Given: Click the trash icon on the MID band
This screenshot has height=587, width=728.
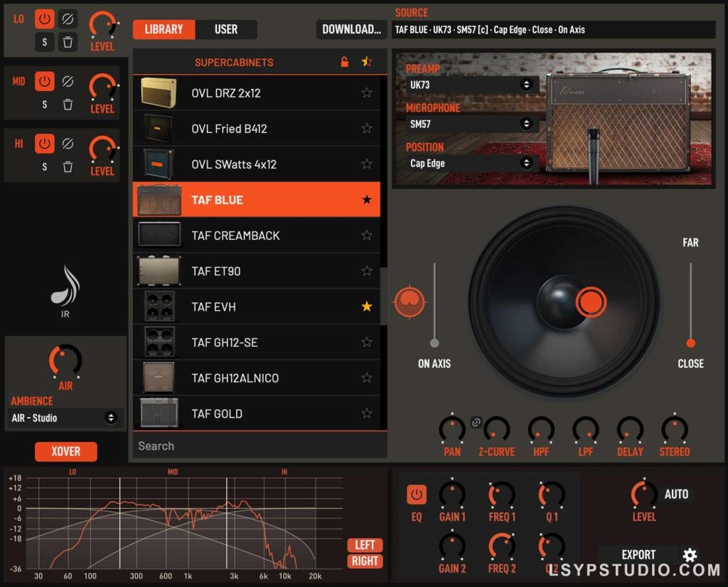Looking at the screenshot, I should point(68,105).
